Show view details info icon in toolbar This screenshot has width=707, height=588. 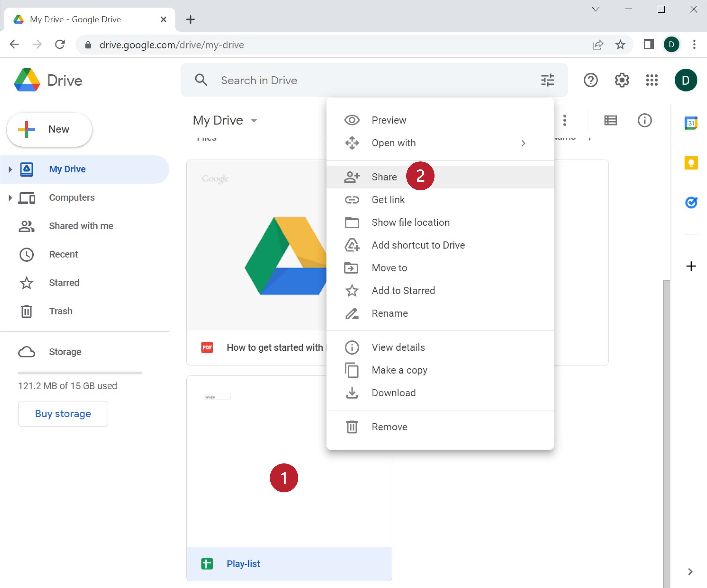point(644,120)
